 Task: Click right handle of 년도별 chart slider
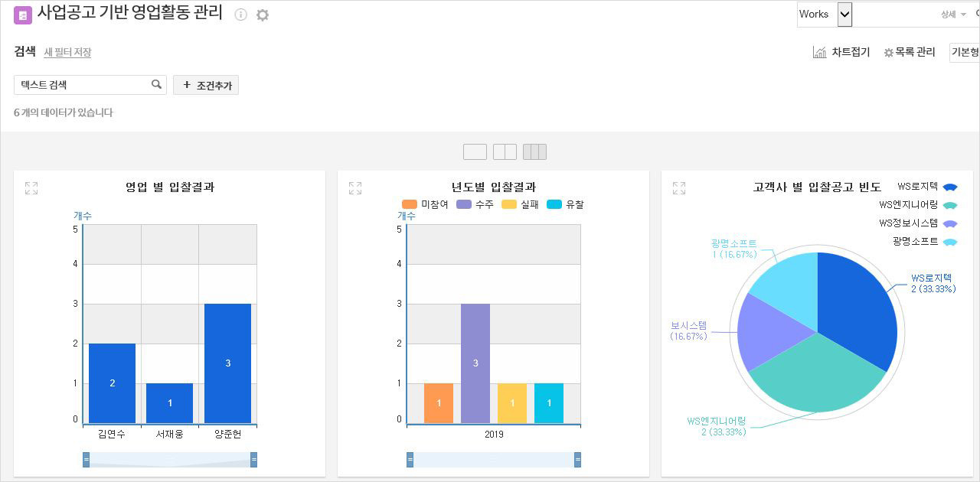click(x=577, y=459)
